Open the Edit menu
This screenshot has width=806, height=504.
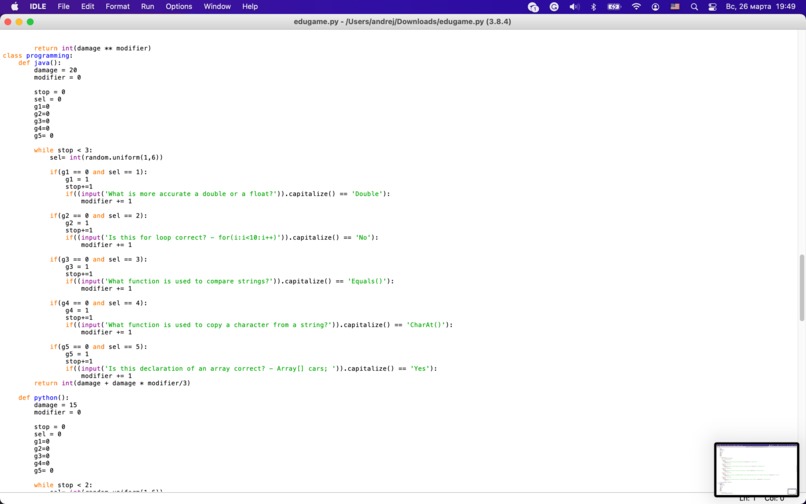point(87,7)
